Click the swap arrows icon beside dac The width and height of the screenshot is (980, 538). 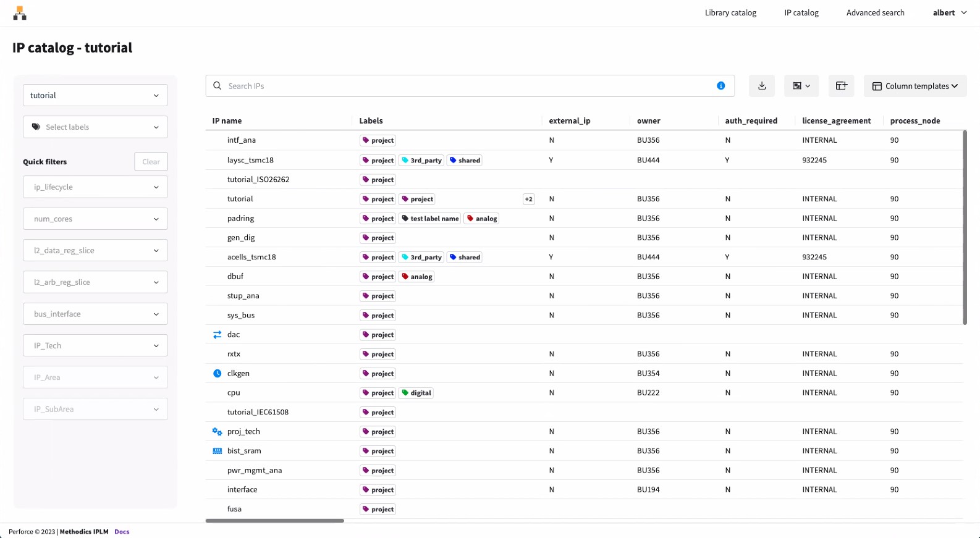217,335
